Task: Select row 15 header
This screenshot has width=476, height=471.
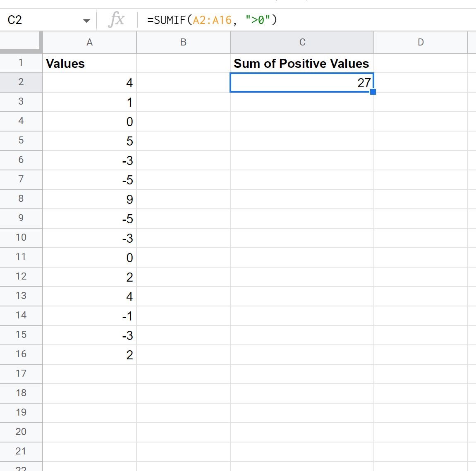Action: coord(21,335)
